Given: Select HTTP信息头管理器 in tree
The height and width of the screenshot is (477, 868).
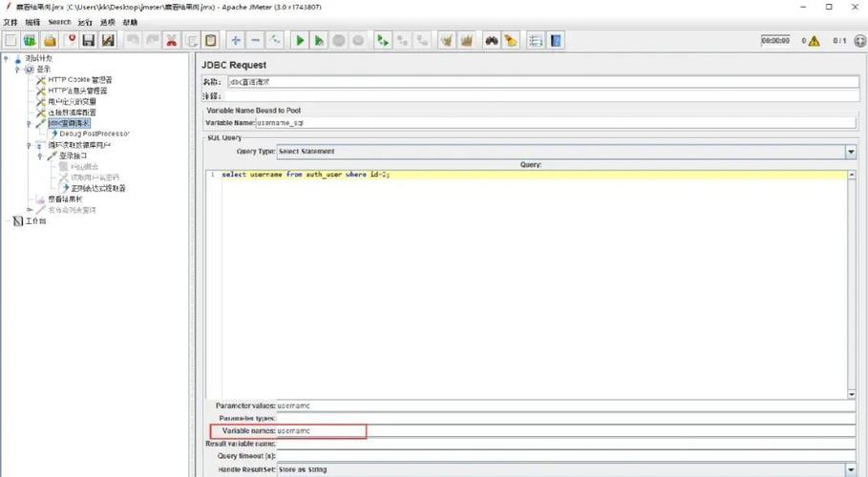Looking at the screenshot, I should point(77,91).
